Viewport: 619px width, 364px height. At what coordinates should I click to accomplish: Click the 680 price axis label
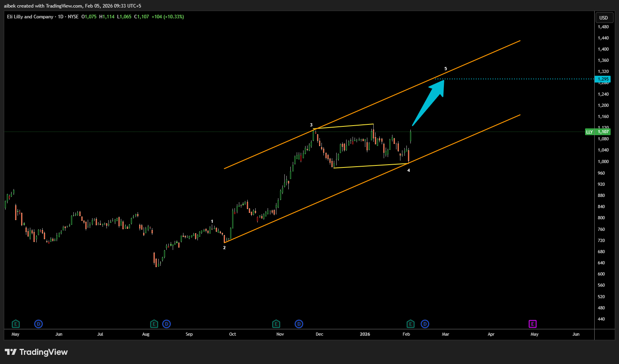click(601, 252)
